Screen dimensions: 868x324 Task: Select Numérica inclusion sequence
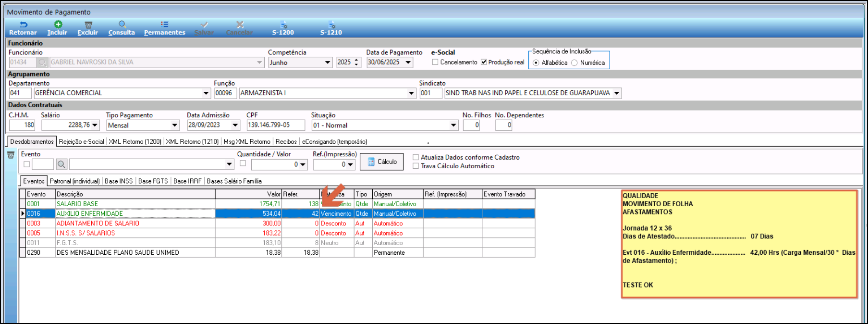pyautogui.click(x=575, y=62)
